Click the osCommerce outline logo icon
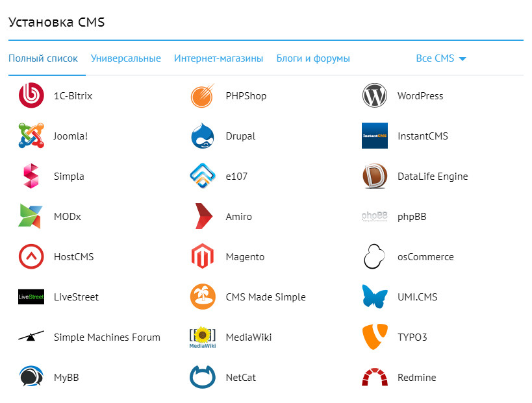Image resolution: width=532 pixels, height=403 pixels. [x=375, y=256]
